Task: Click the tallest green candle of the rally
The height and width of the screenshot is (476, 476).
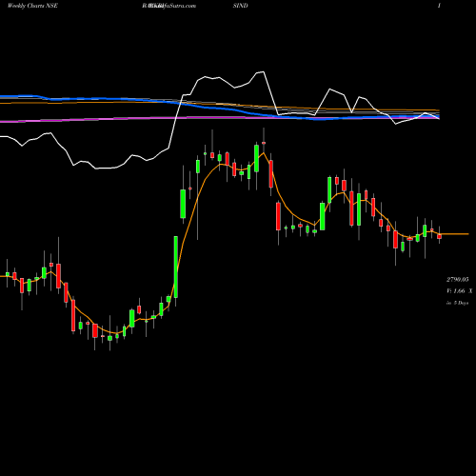Action: point(176,267)
